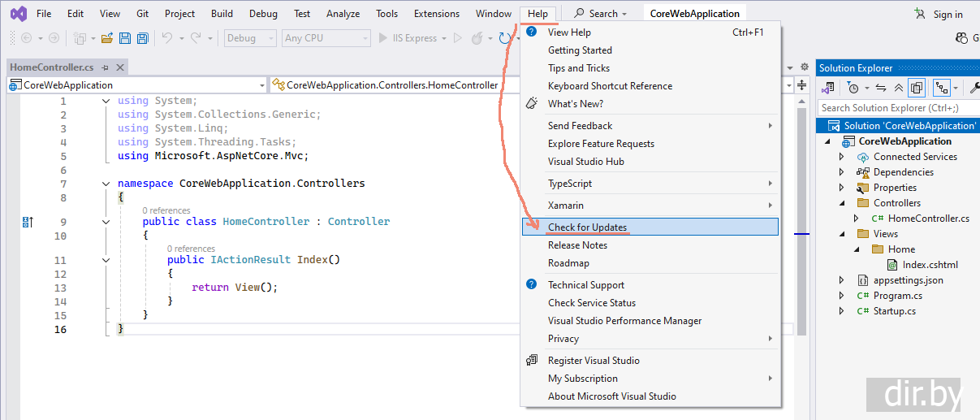Select Check for Updates menu item
This screenshot has height=420, width=980.
pos(587,227)
